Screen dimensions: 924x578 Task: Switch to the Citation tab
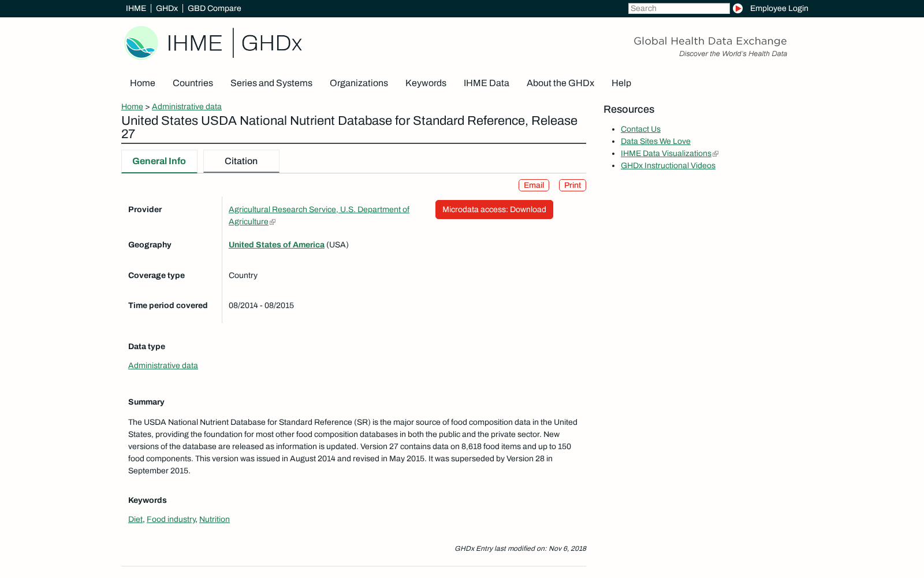241,161
